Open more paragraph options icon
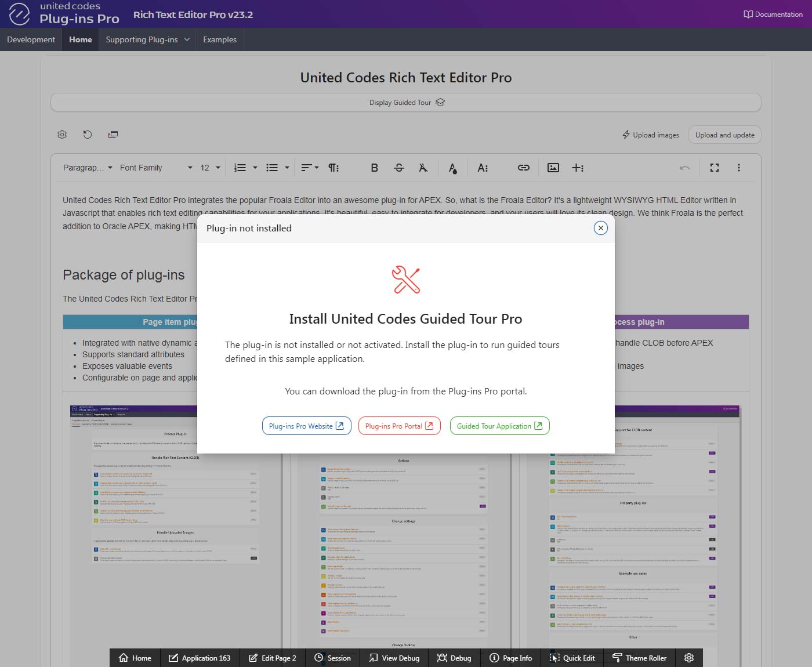Viewport: 812px width, 667px height. 333,168
